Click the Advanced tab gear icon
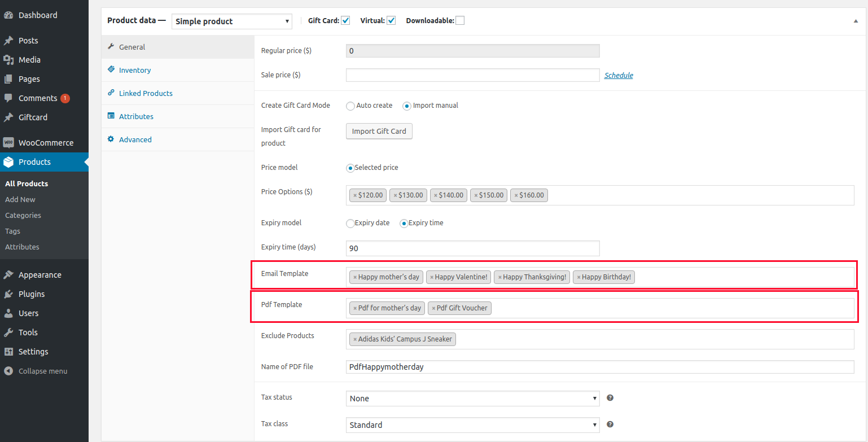Screen dimensions: 868x442 [x=111, y=139]
